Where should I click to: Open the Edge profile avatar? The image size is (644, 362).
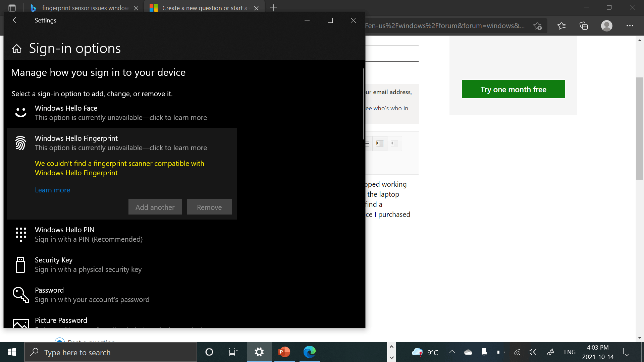point(606,26)
